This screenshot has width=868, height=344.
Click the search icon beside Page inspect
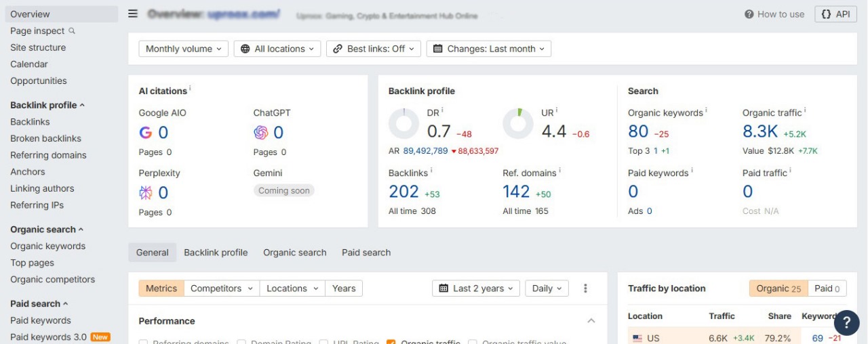point(73,31)
